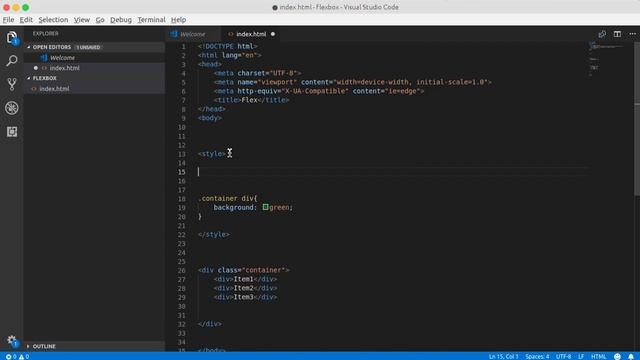Screen dimensions: 640x360
Task: Click the <body> opening tag
Action: [210, 118]
